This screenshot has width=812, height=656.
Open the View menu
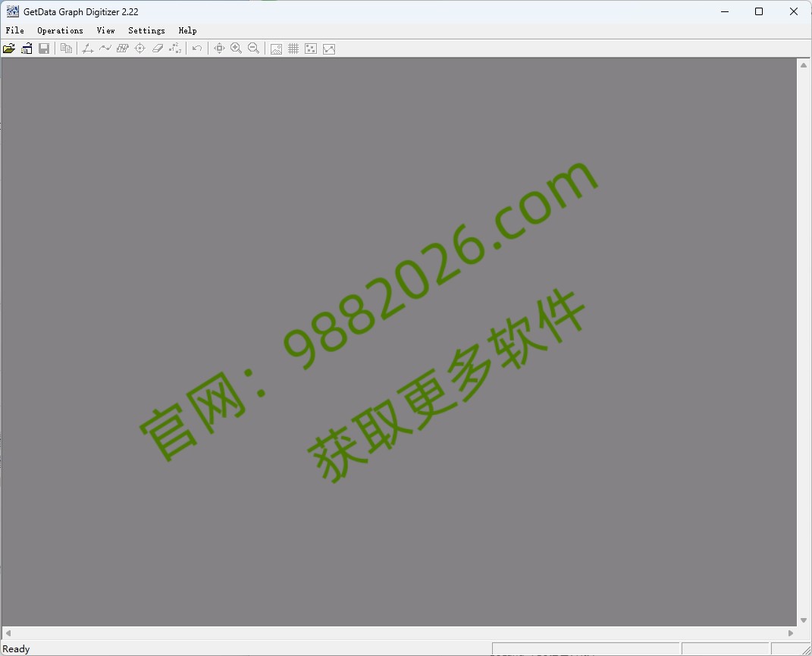point(105,30)
